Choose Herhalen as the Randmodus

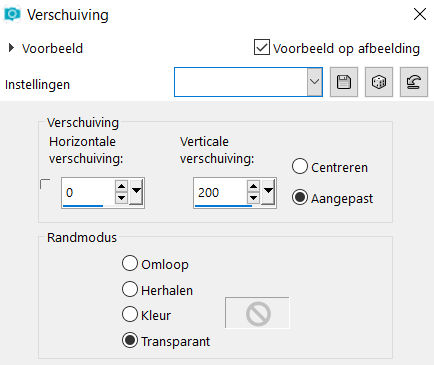click(130, 289)
